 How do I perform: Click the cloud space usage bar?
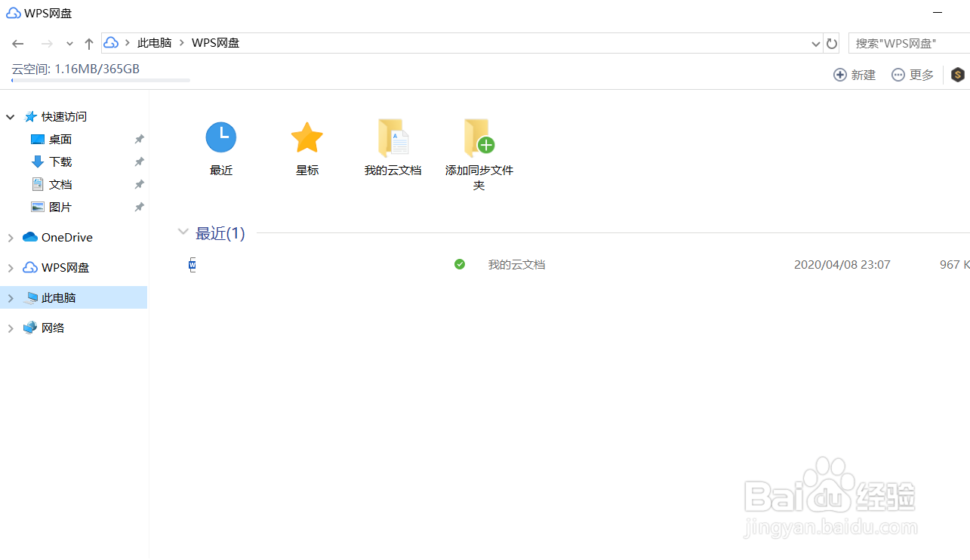pos(100,80)
